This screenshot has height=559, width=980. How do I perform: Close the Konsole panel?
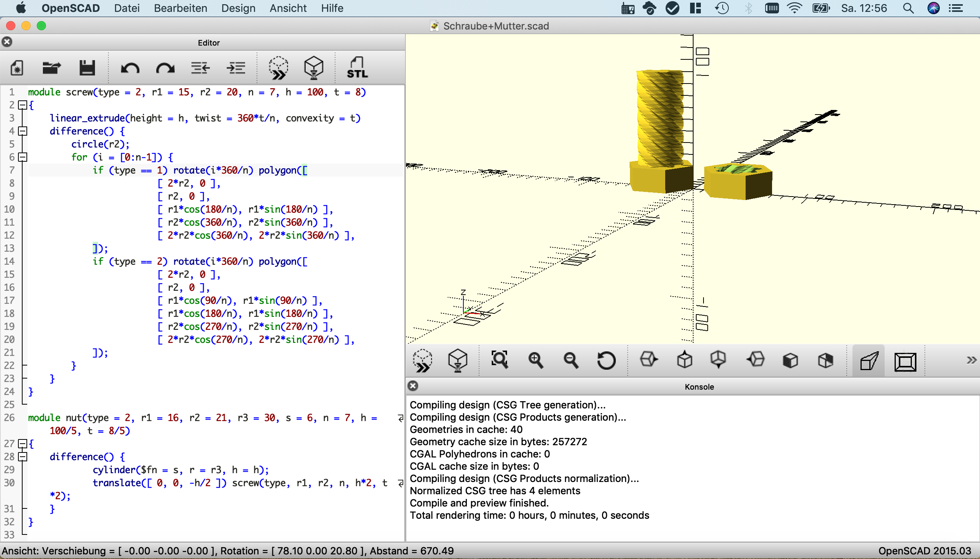413,386
